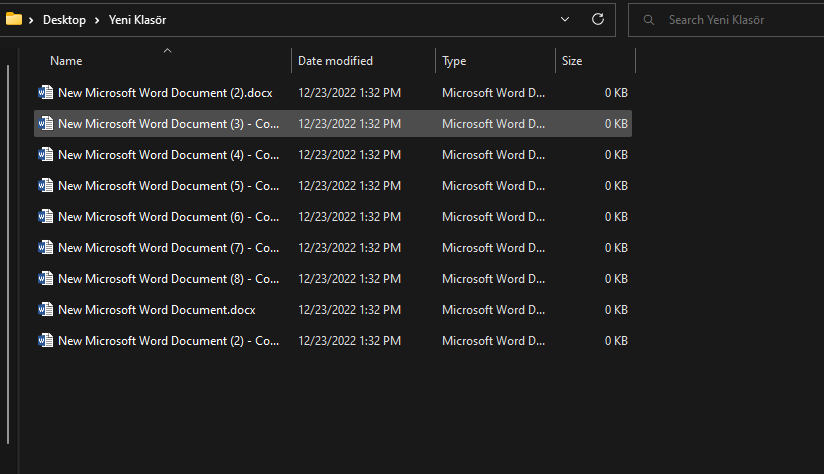This screenshot has height=474, width=824.
Task: Click the Word icon of Document (5) copy
Action: pos(46,186)
